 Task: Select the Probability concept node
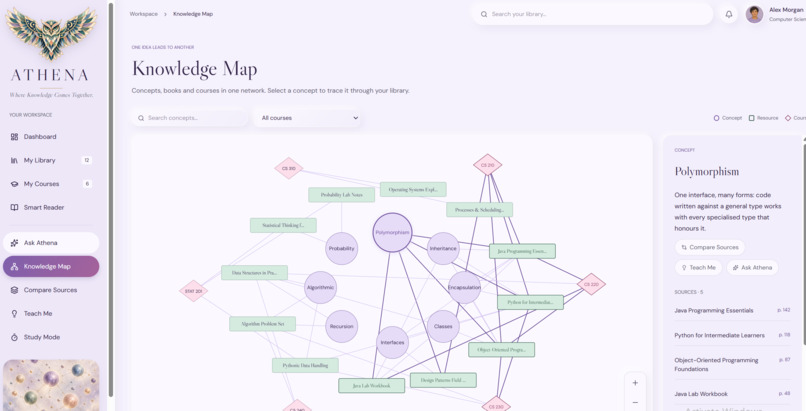pos(341,248)
